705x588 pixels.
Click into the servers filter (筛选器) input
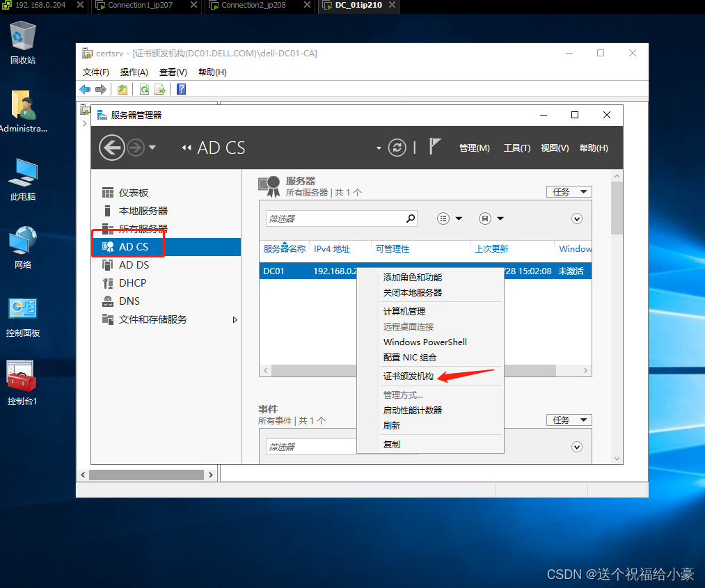(335, 218)
